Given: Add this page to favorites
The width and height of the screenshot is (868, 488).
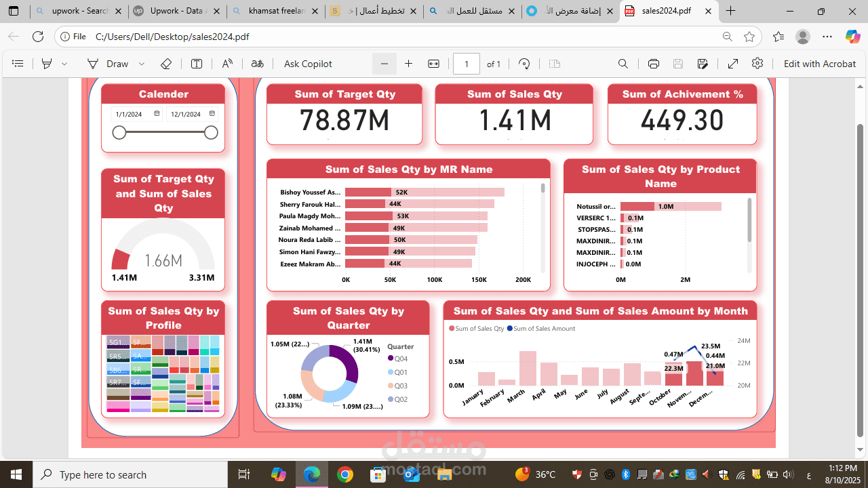Looking at the screenshot, I should coord(749,37).
